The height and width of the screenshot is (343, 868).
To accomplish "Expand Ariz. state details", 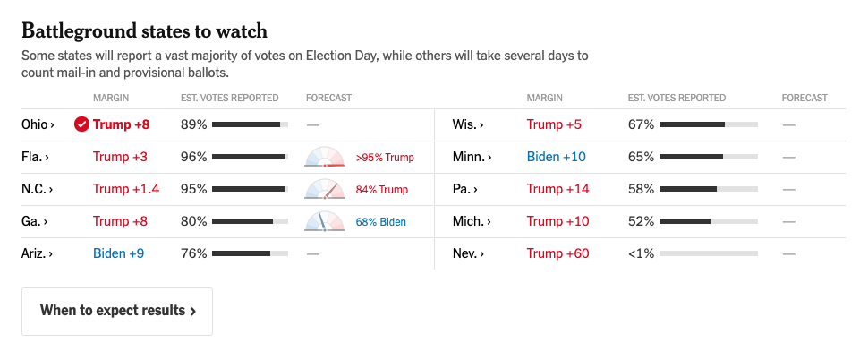I will point(38,253).
